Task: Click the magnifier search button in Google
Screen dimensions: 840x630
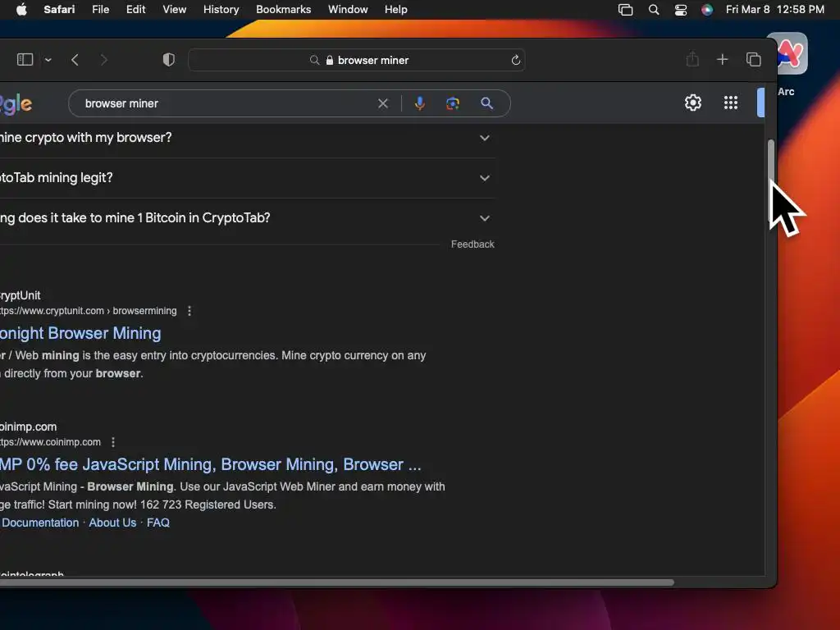Action: [x=486, y=103]
